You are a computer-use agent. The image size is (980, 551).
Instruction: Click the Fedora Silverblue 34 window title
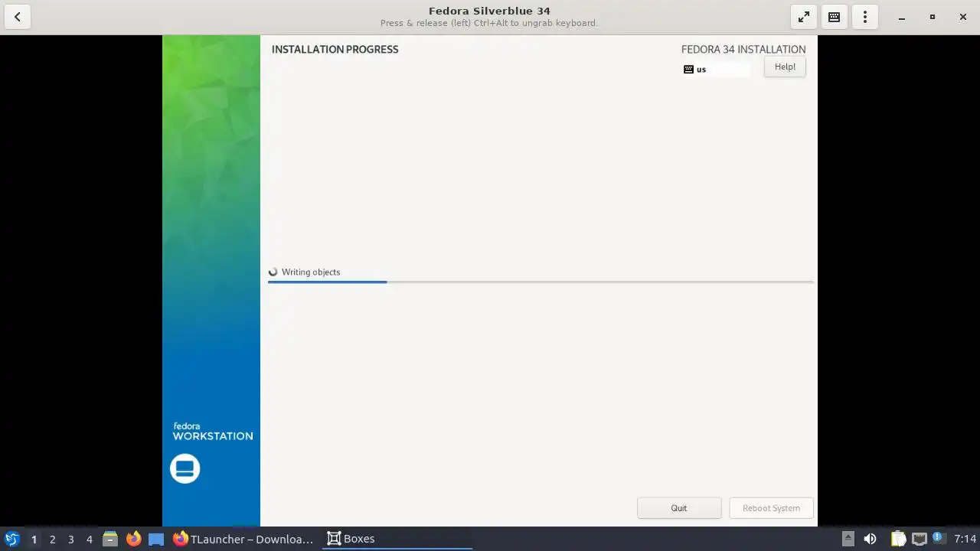pos(489,11)
